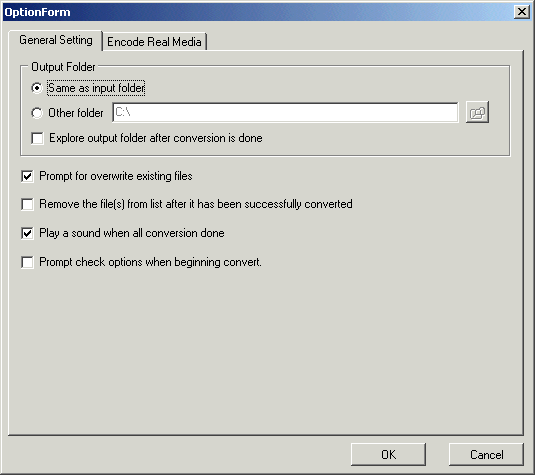Tick 'Remove the file(s) from list' checkbox

(x=27, y=204)
